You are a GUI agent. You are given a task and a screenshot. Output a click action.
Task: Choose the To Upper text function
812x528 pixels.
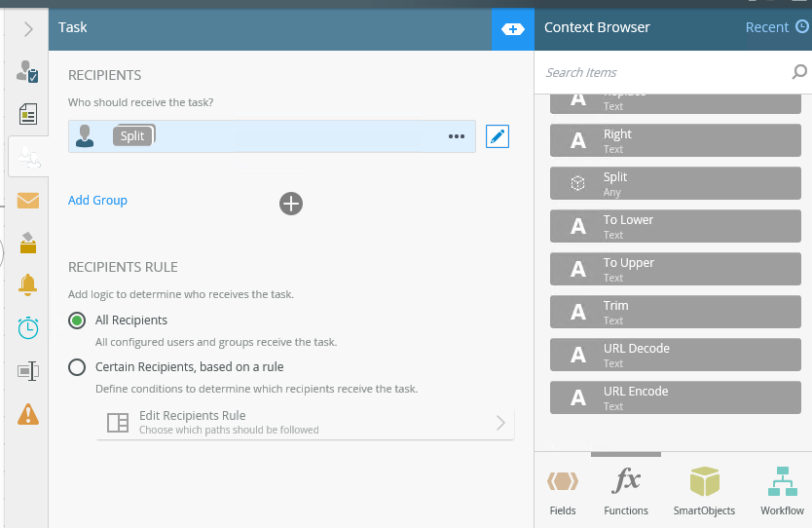[x=676, y=270]
